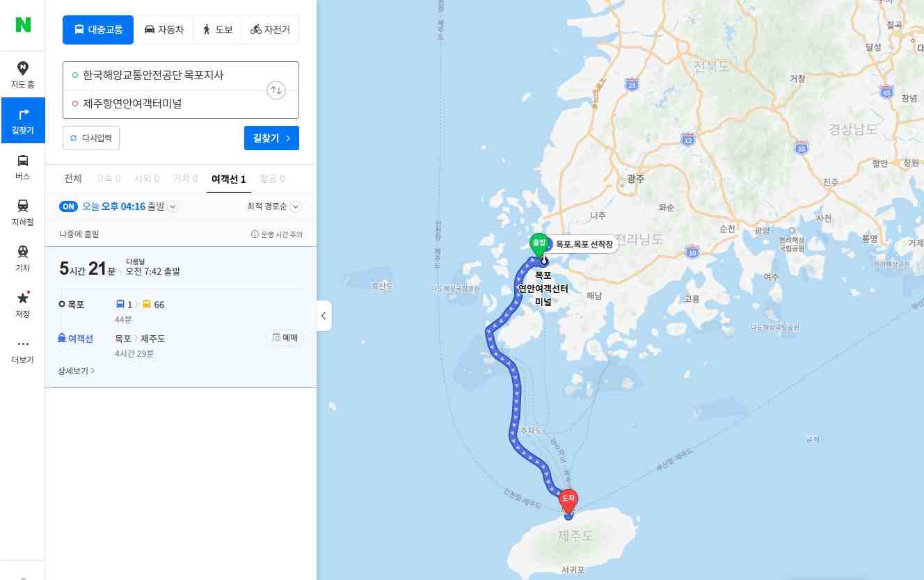Select 도보 travel mode
The height and width of the screenshot is (580, 924).
click(217, 30)
